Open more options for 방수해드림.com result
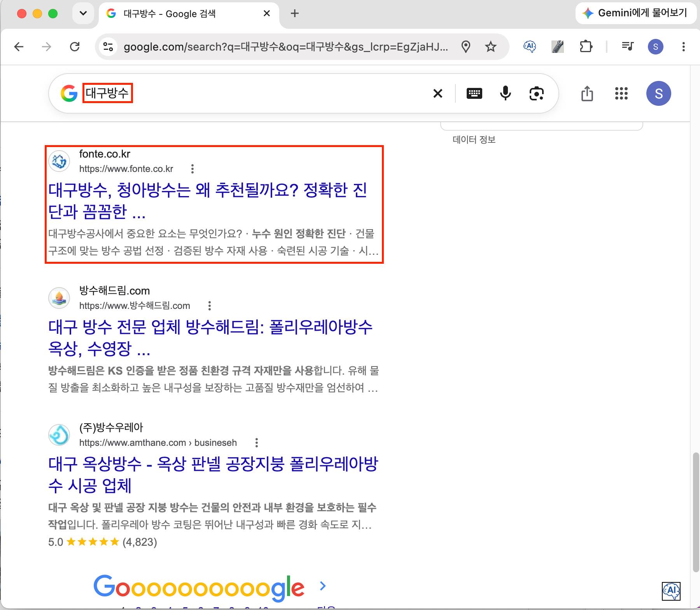This screenshot has height=610, width=700. 210,306
